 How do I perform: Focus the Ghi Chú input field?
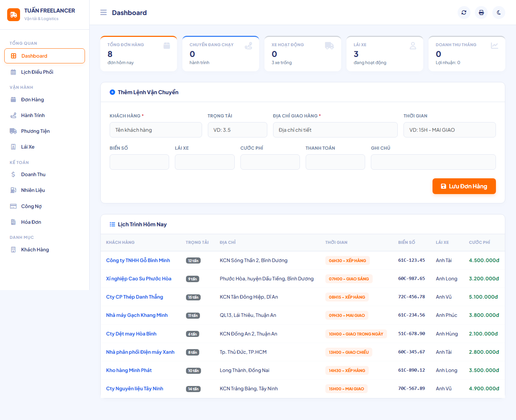click(x=433, y=162)
